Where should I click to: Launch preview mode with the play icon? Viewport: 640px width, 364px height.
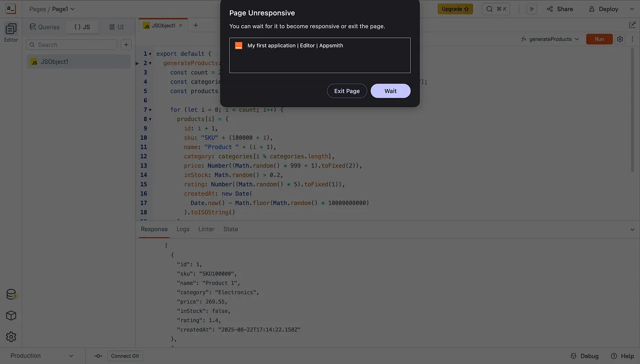pos(531,9)
